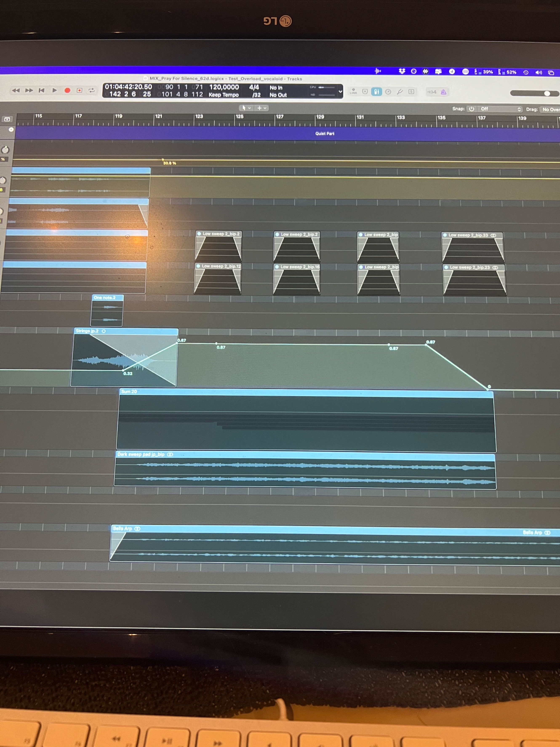Open the Keep Tempo mode menu
Image resolution: width=560 pixels, height=747 pixels.
(x=223, y=95)
